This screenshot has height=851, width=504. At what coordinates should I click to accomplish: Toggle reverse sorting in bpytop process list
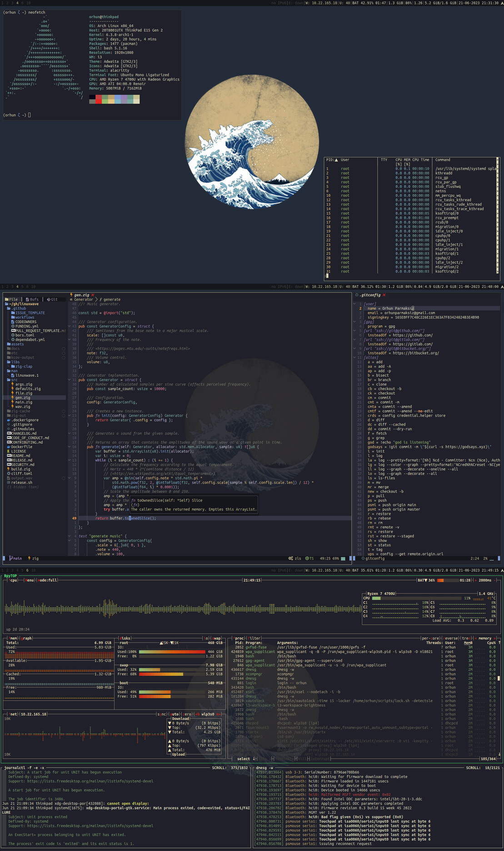451,638
